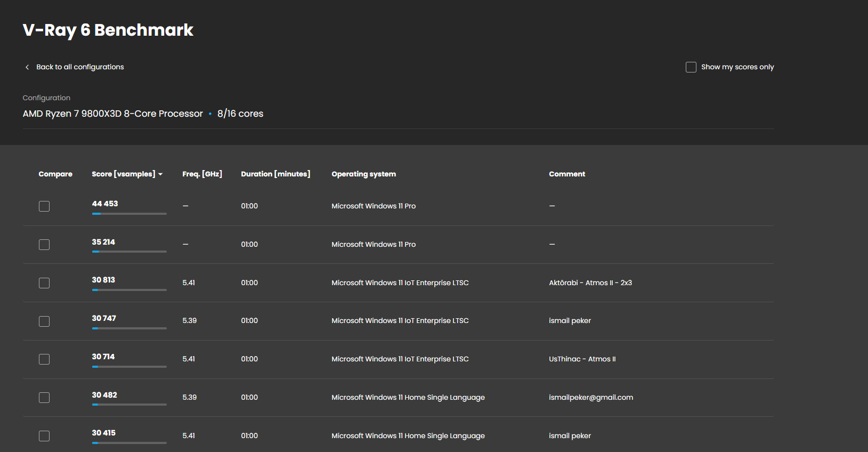The height and width of the screenshot is (452, 868).
Task: Click the AMD Ryzen 7 9800X3D configuration name
Action: [x=112, y=114]
